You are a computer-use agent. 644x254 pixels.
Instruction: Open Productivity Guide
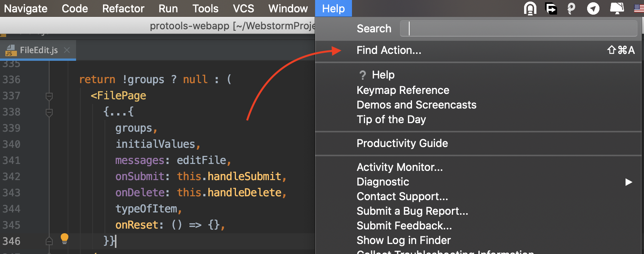coord(478,143)
